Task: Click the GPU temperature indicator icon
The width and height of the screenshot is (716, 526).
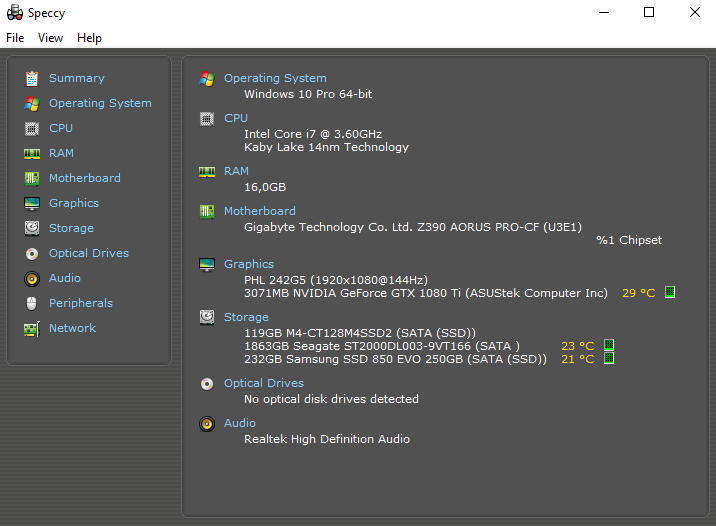Action: point(670,293)
